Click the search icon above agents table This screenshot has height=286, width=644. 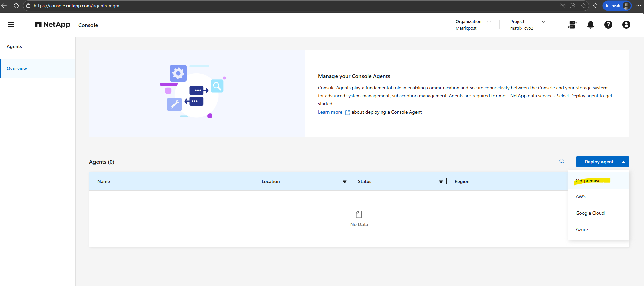coord(562,161)
